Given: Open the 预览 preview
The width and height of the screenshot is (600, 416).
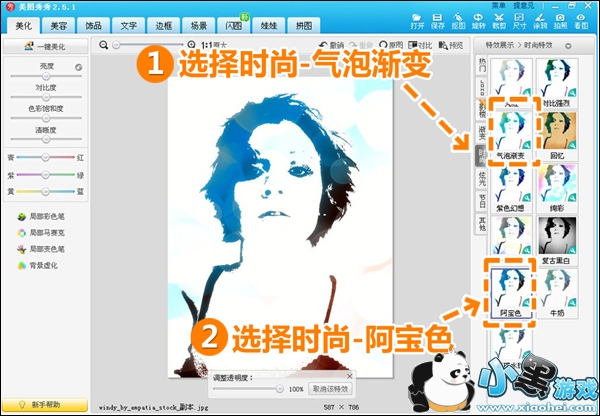Looking at the screenshot, I should click(451, 45).
